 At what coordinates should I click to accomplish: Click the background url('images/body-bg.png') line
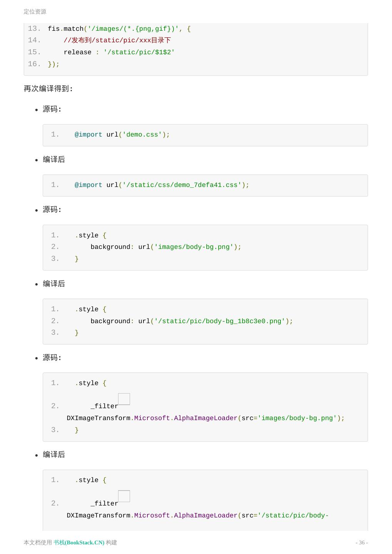[x=166, y=247]
